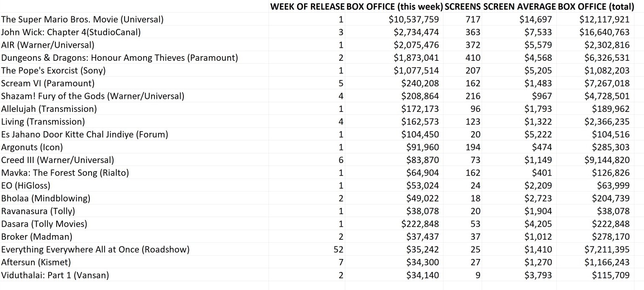Select the week 52 release cell
This screenshot has width=644, height=290.
[338, 250]
